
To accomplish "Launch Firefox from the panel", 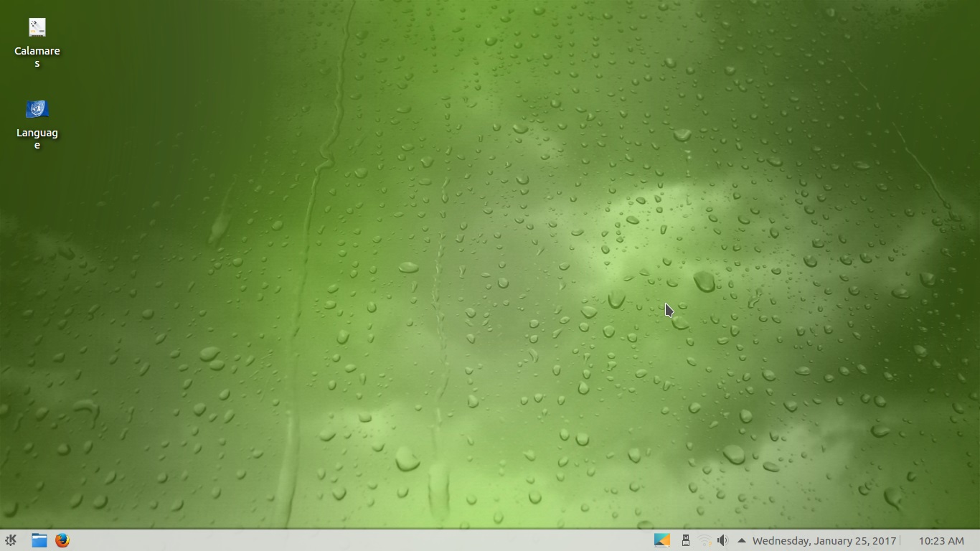I will [x=62, y=540].
